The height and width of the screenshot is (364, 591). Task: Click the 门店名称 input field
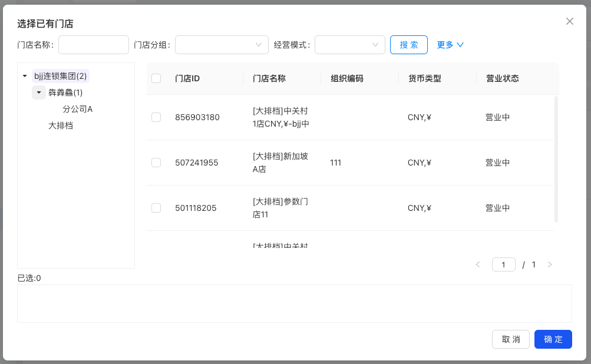94,45
